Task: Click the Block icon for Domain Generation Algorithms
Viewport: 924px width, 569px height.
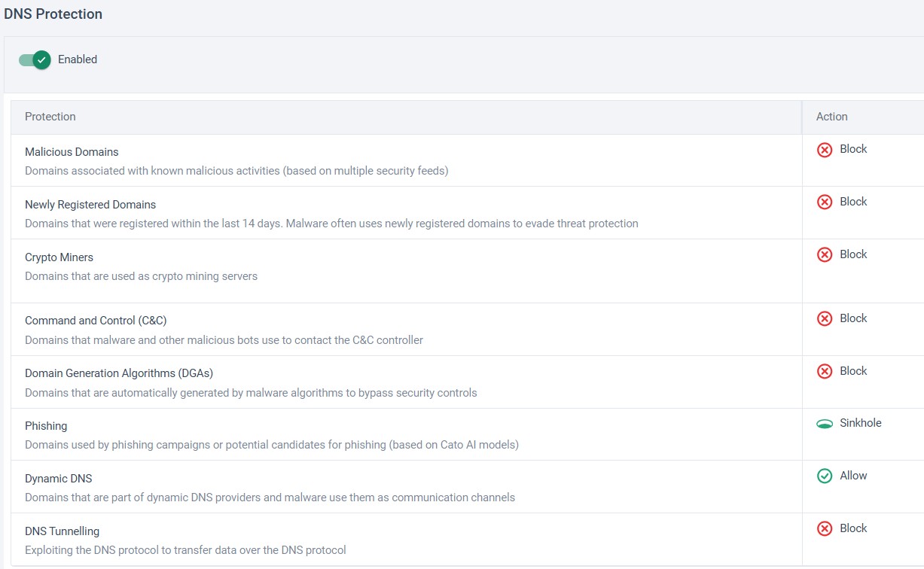Action: (825, 371)
